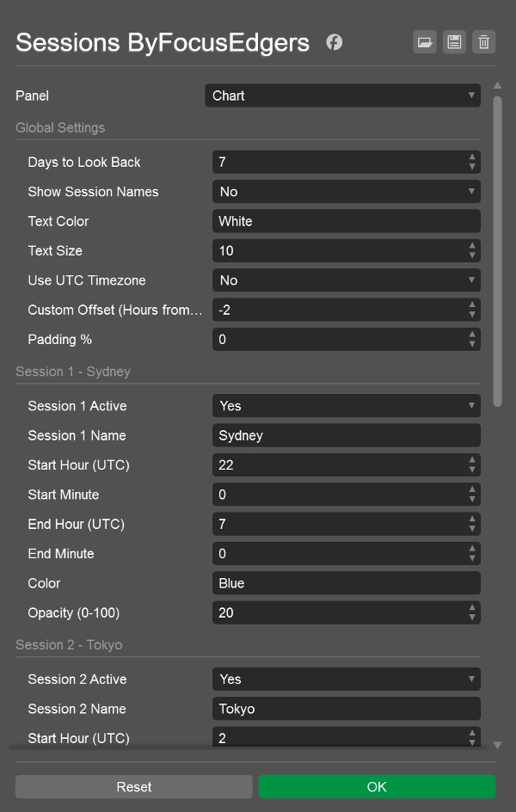The image size is (516, 812).
Task: Click the trash delete preset icon
Action: click(484, 42)
